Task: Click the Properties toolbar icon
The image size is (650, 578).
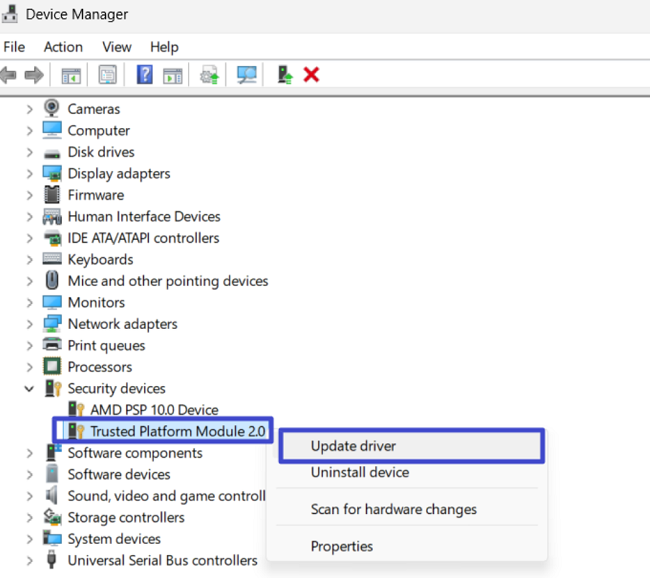Action: (x=107, y=75)
